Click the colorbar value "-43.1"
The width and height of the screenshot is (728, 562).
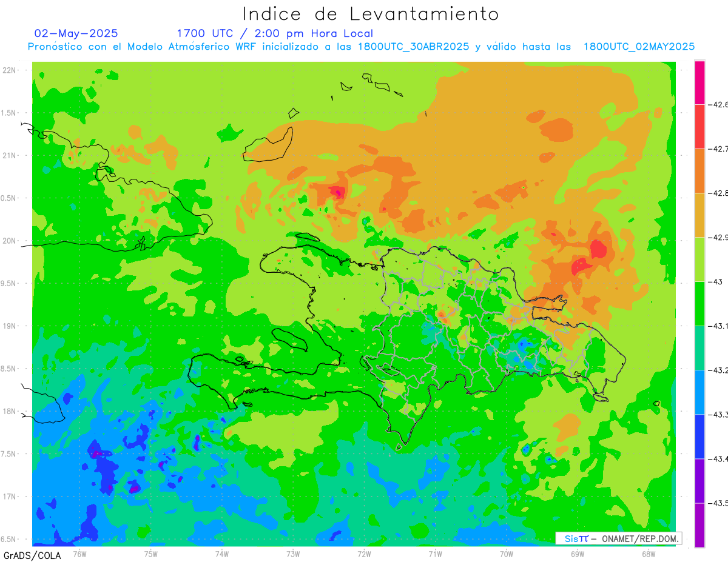click(x=718, y=326)
